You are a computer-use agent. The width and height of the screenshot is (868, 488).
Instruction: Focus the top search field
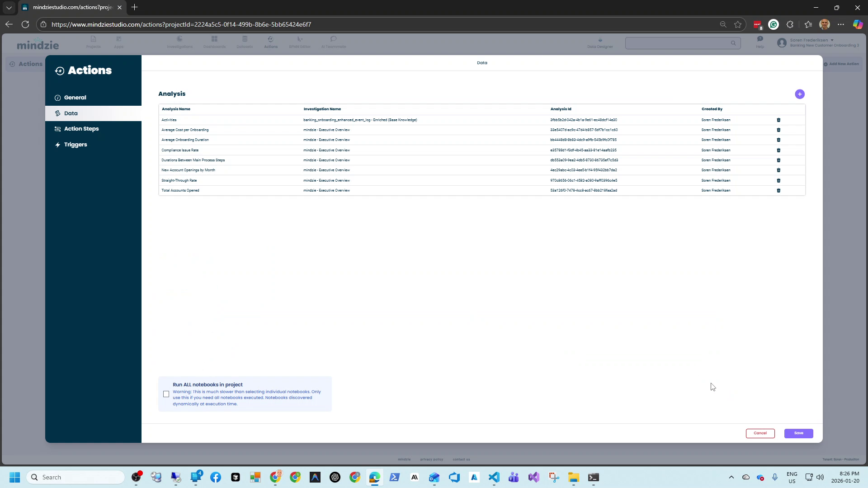(x=683, y=43)
